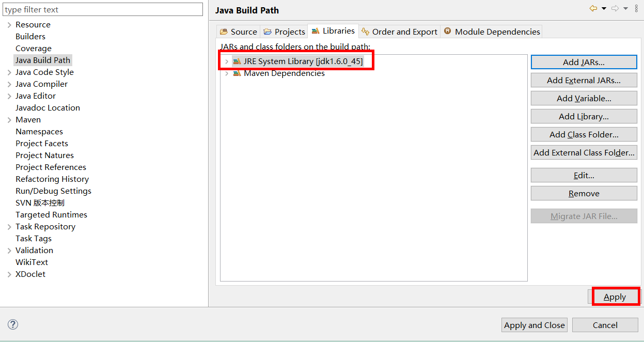Click the help question mark icon
Image resolution: width=644 pixels, height=343 pixels.
(x=13, y=324)
